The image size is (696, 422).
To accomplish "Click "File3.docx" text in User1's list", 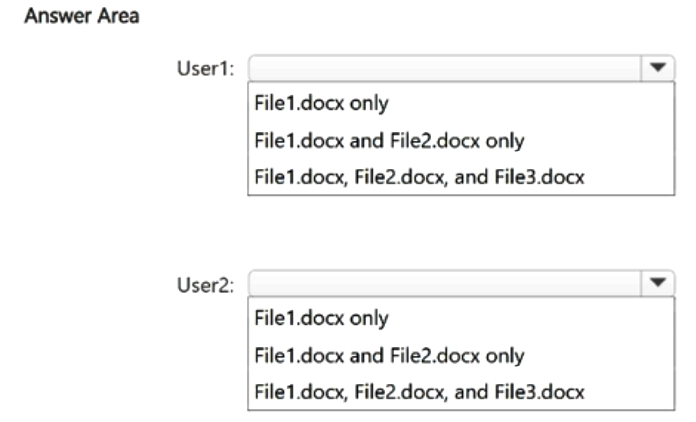I will [x=540, y=177].
